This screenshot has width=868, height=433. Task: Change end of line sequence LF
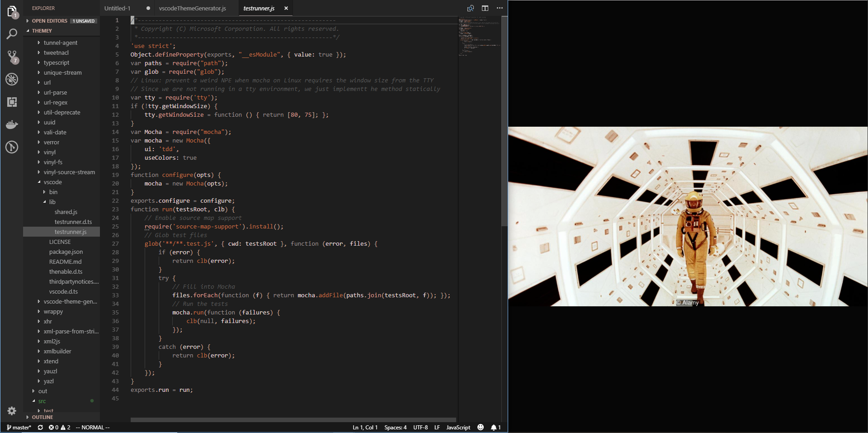click(437, 428)
